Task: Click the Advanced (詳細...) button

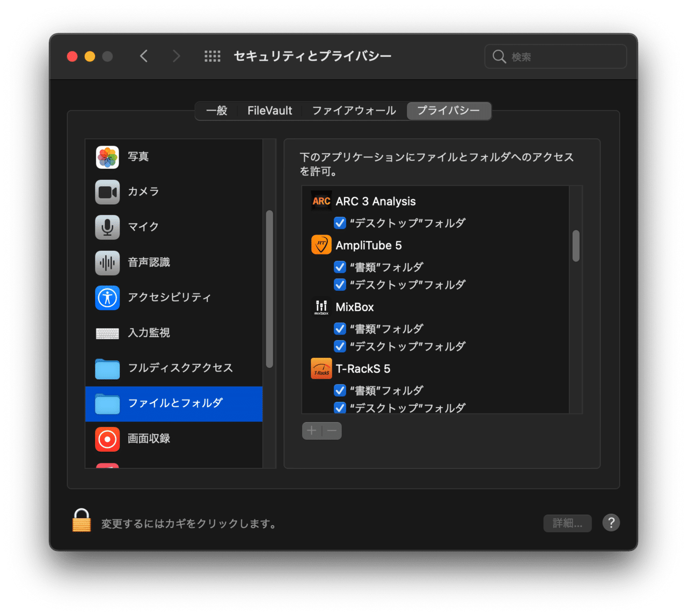Action: point(567,523)
